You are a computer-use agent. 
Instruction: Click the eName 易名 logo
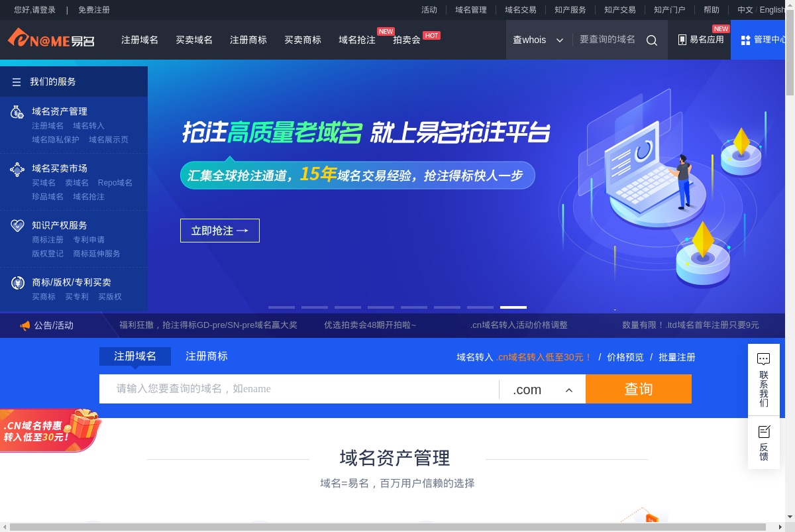point(51,38)
